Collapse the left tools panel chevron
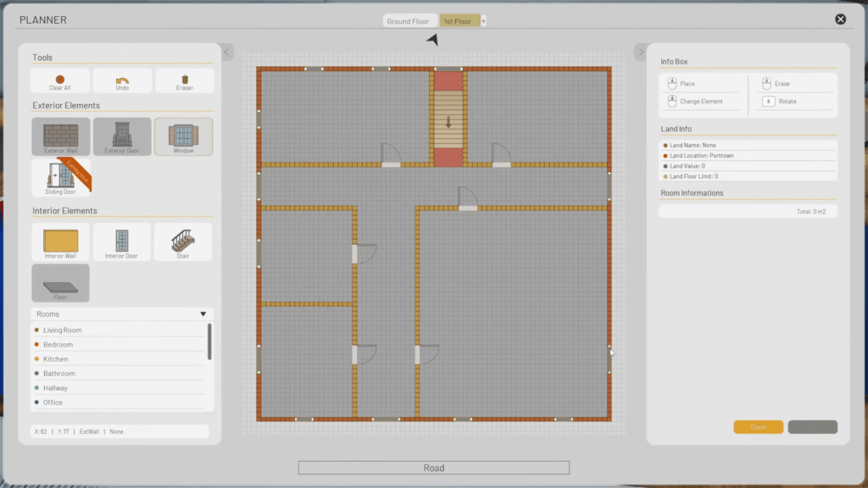 226,53
